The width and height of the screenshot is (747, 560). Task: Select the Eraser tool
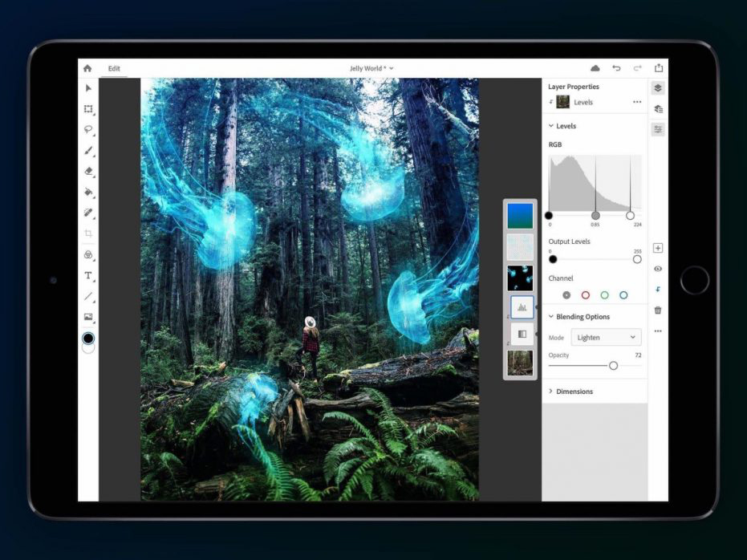point(88,171)
